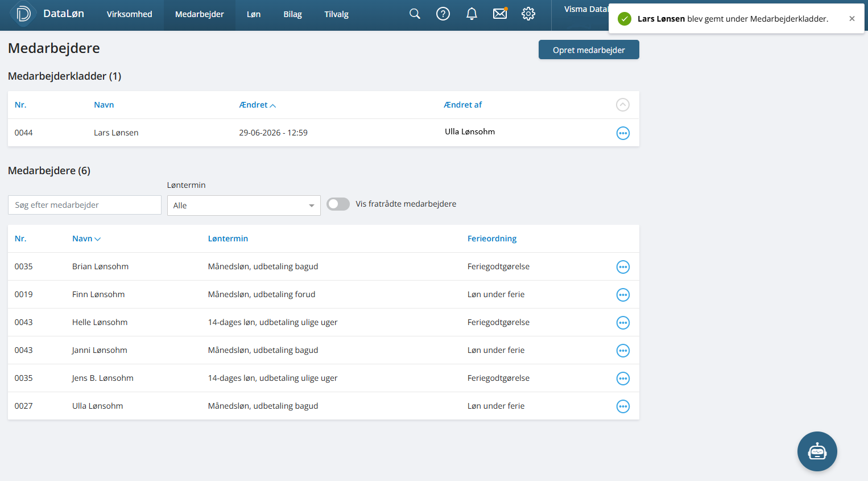
Task: Open the help question mark icon
Action: [x=443, y=14]
